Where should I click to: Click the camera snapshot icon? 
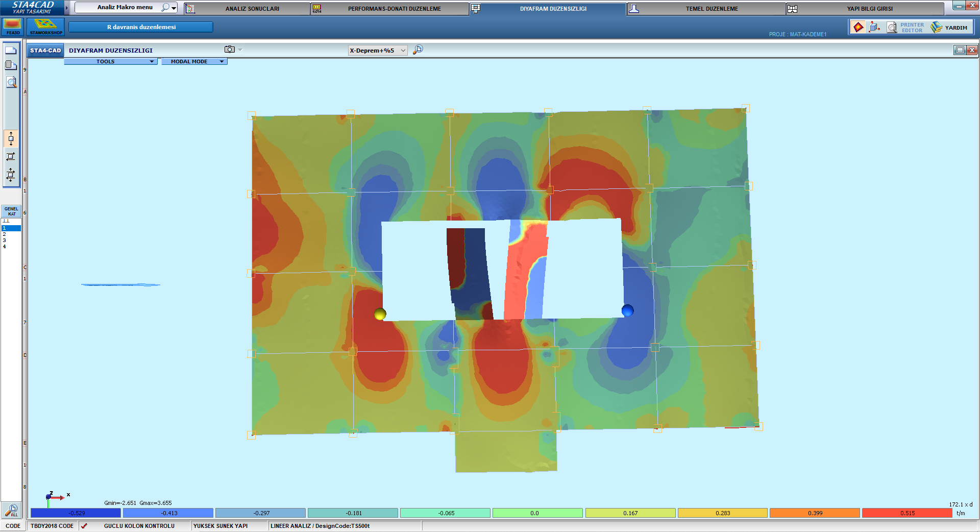[x=230, y=50]
